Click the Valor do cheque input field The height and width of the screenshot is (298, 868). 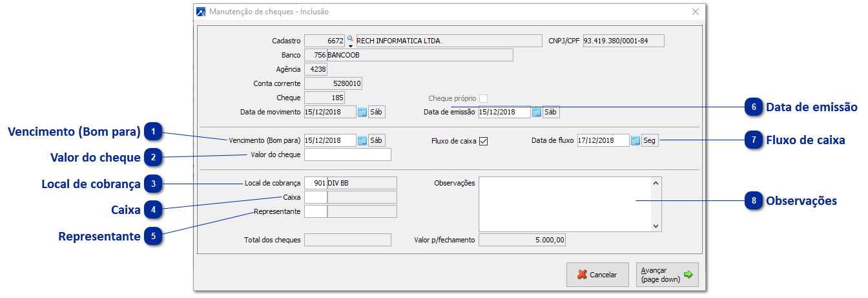click(347, 154)
